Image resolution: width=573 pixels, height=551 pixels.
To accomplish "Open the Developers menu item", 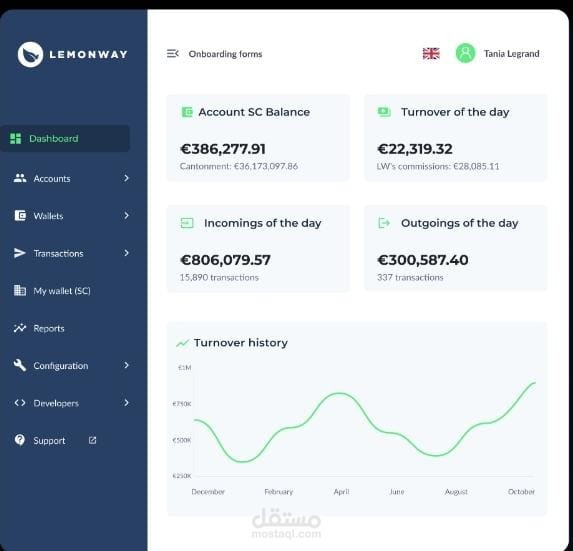I will (x=72, y=403).
